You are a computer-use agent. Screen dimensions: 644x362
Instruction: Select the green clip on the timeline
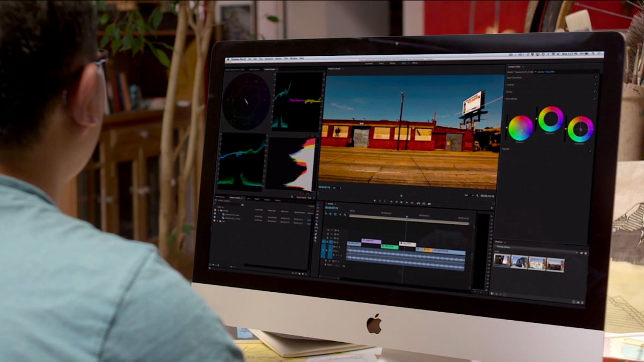click(390, 247)
